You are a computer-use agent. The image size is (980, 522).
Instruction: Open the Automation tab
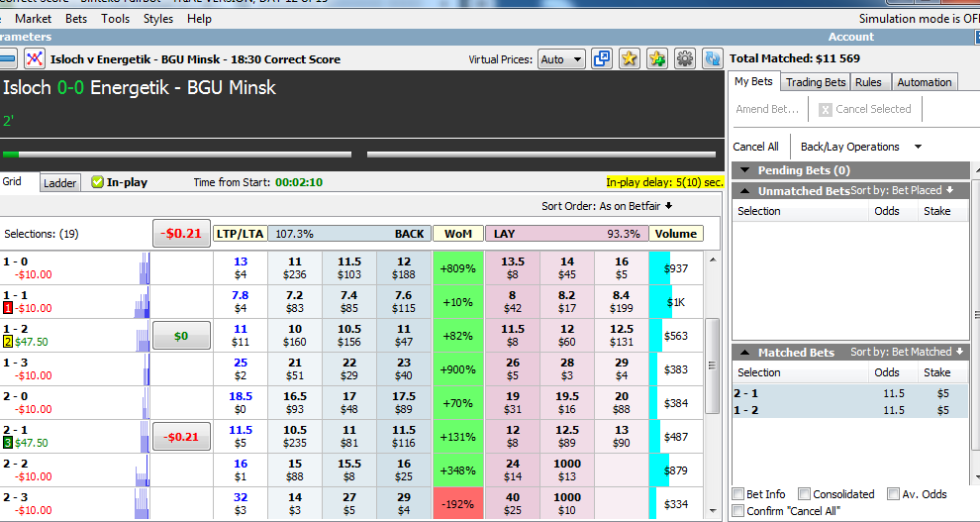(x=925, y=82)
